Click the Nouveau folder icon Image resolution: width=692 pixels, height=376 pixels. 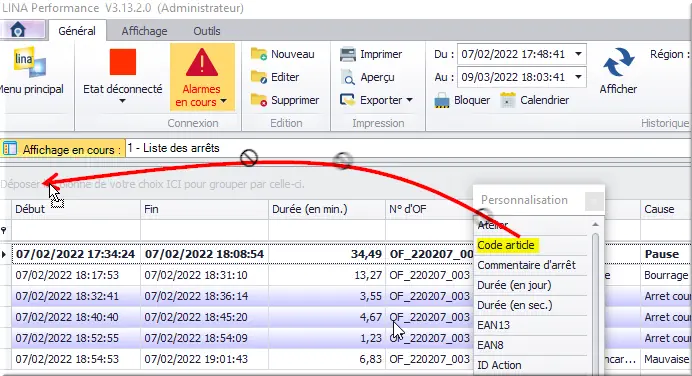coord(259,54)
